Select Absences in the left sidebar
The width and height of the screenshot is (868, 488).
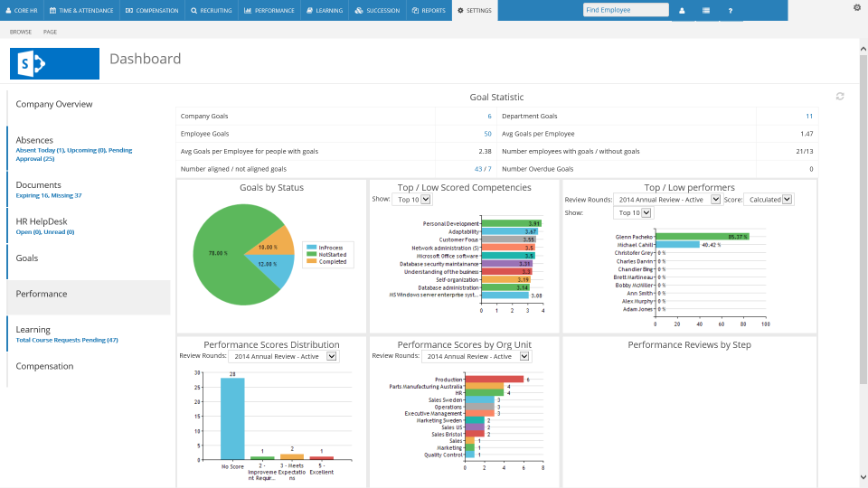[x=34, y=140]
